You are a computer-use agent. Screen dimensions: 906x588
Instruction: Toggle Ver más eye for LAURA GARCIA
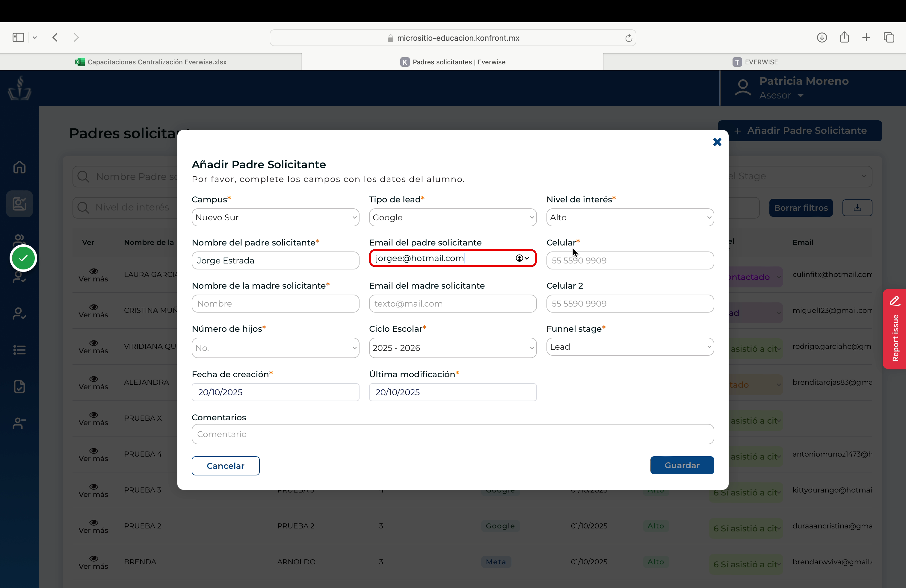(93, 271)
